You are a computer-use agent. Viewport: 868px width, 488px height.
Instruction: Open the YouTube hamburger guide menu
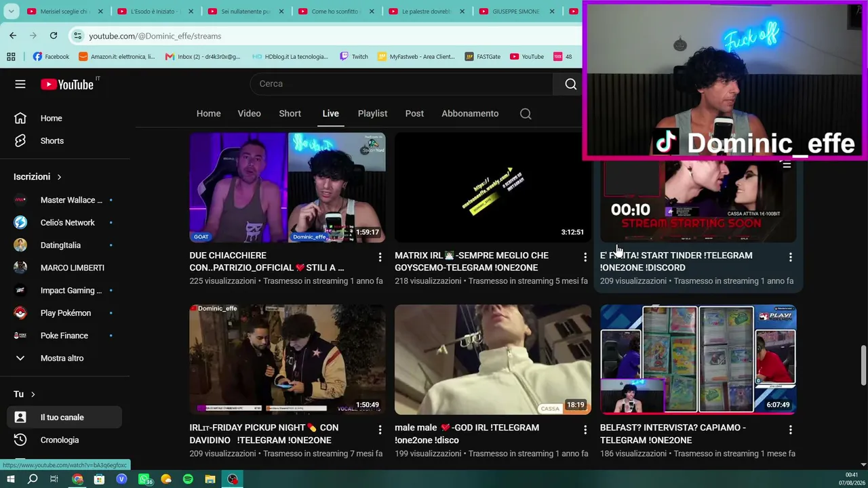pos(20,84)
